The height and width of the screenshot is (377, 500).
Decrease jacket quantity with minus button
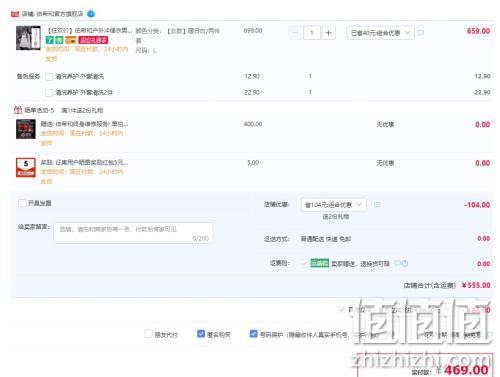pos(295,33)
